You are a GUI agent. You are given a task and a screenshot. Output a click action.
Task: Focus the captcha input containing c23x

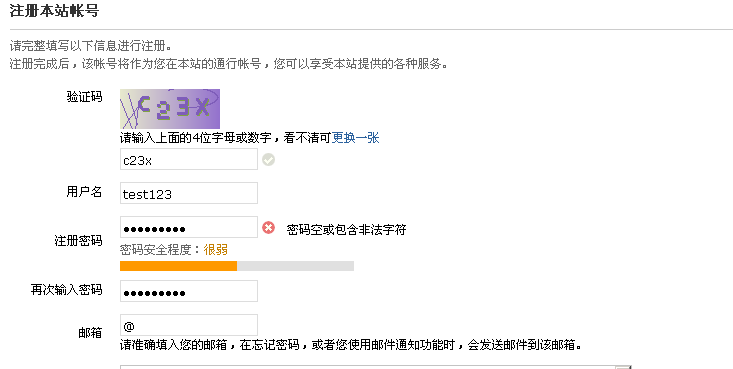(189, 159)
